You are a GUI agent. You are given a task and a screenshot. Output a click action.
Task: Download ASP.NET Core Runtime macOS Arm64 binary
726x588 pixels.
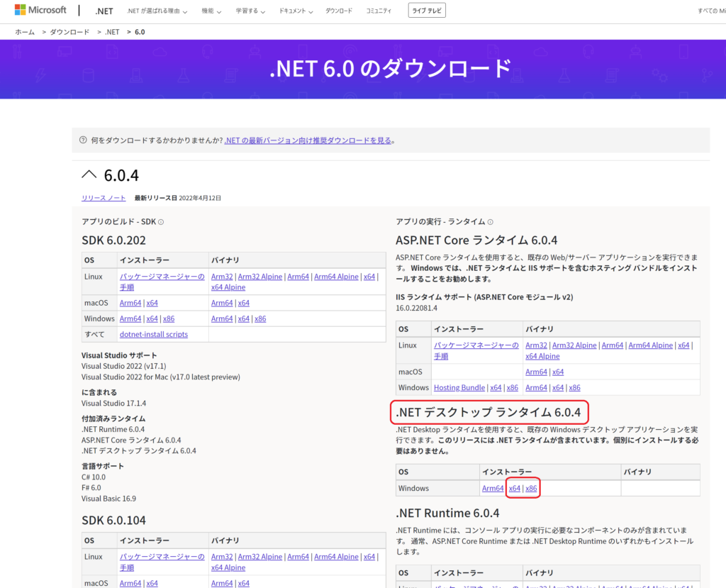pyautogui.click(x=536, y=372)
